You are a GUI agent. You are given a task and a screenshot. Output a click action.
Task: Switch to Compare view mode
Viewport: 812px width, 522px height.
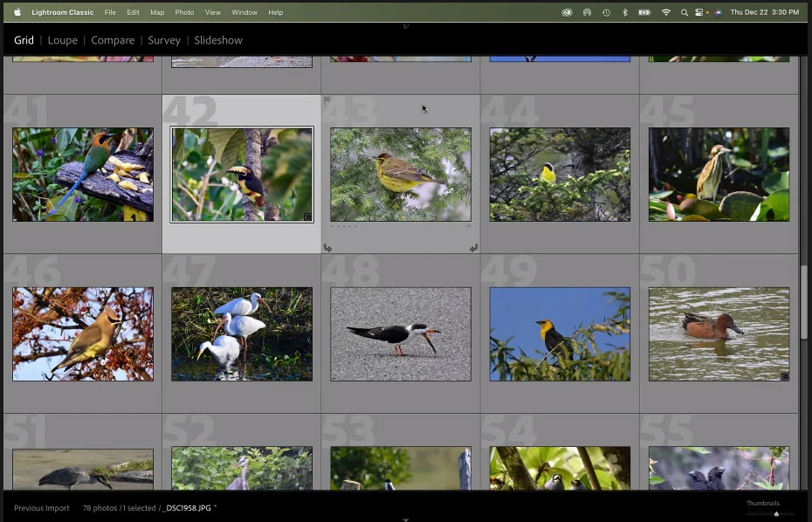(113, 40)
